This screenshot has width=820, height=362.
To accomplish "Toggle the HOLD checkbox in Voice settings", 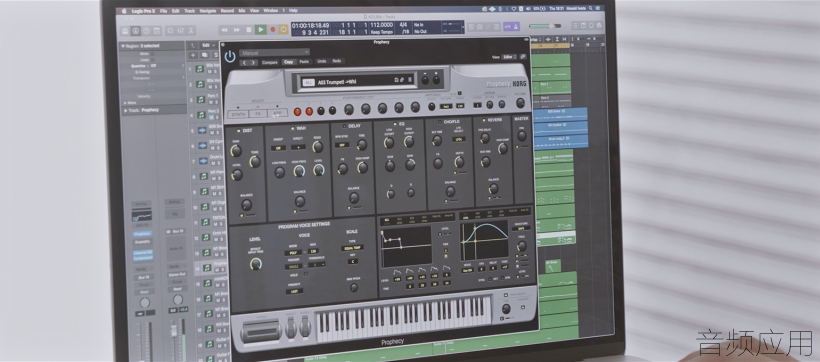I will point(306,274).
